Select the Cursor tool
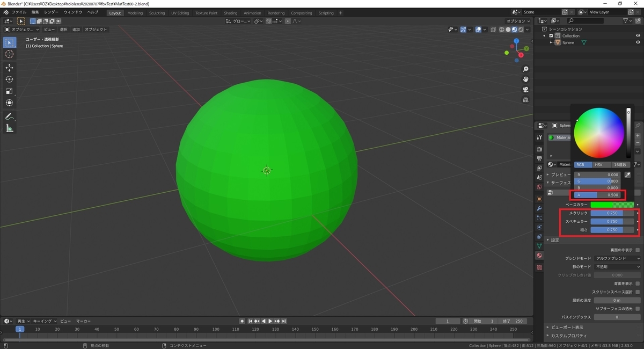Viewport: 644px width, 349px height. [x=10, y=54]
